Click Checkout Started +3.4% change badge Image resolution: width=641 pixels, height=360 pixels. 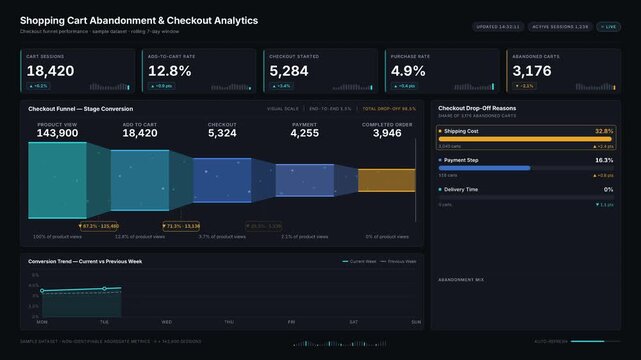(x=281, y=86)
